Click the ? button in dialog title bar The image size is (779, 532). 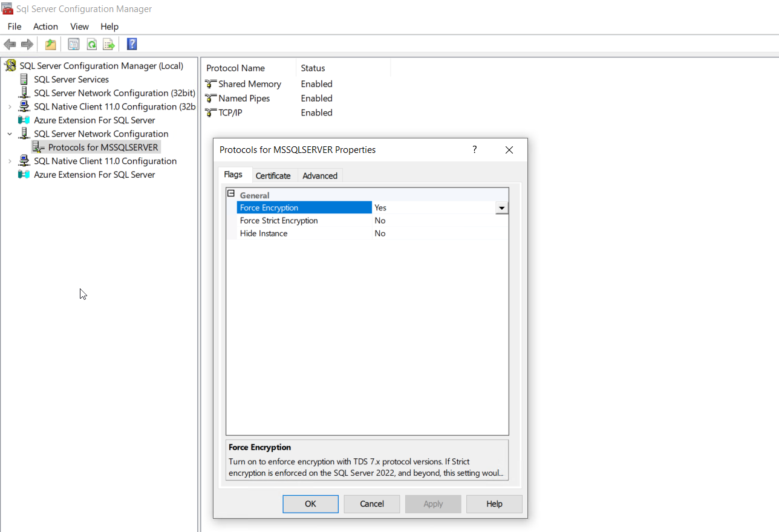tap(475, 150)
